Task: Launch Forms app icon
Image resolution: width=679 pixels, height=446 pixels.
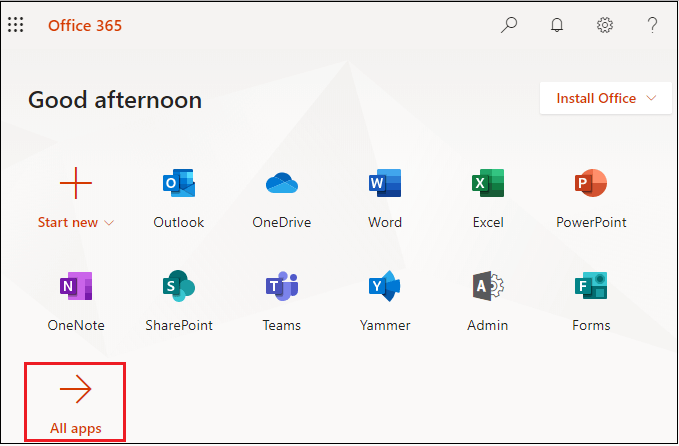Action: (x=591, y=286)
